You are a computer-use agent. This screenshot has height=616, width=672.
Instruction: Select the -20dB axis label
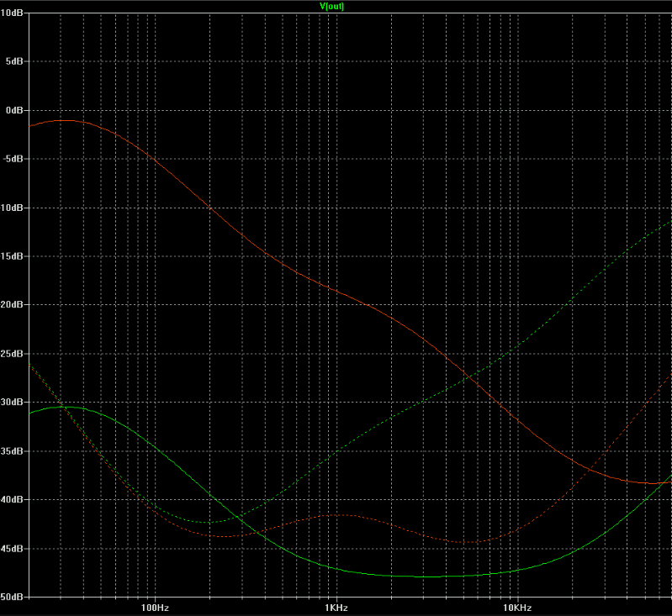pos(12,304)
